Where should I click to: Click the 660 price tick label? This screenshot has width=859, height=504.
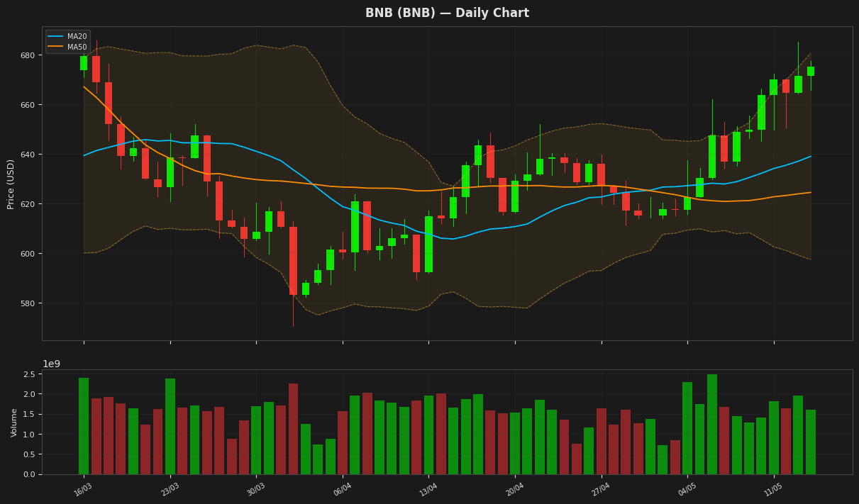tap(28, 105)
